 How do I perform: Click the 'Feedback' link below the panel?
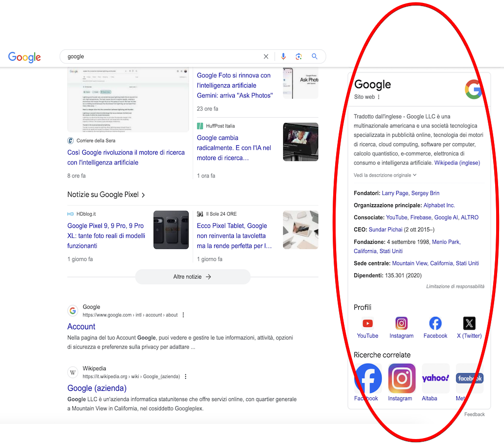click(x=474, y=414)
